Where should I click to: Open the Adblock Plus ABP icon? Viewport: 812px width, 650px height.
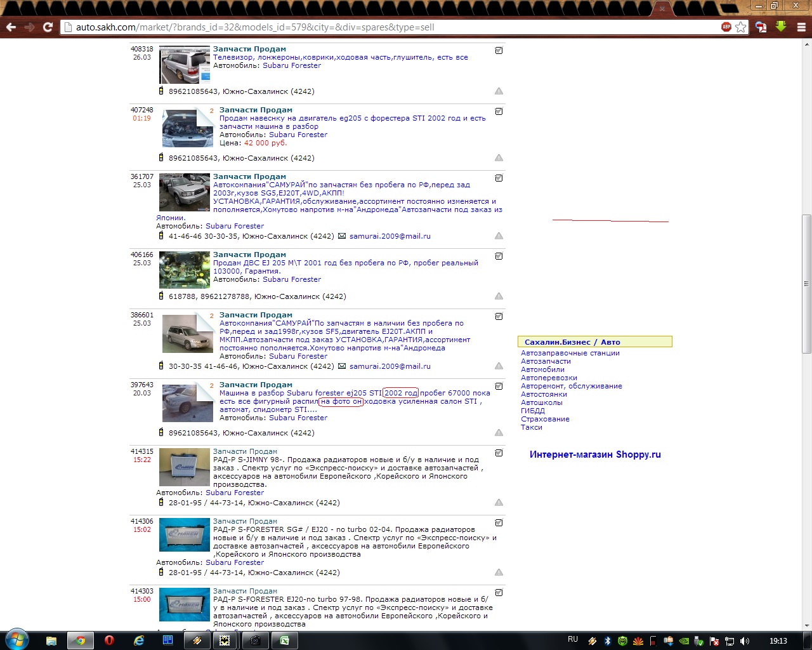[x=726, y=27]
